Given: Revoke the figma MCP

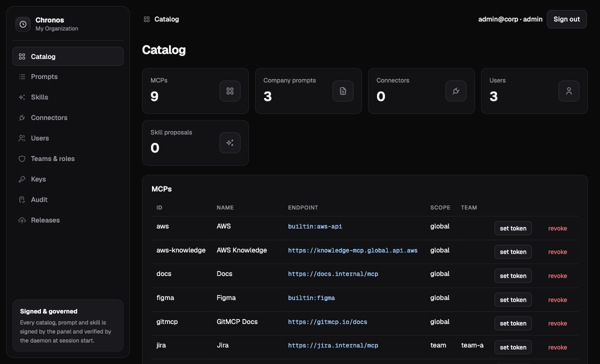Looking at the screenshot, I should (557, 299).
